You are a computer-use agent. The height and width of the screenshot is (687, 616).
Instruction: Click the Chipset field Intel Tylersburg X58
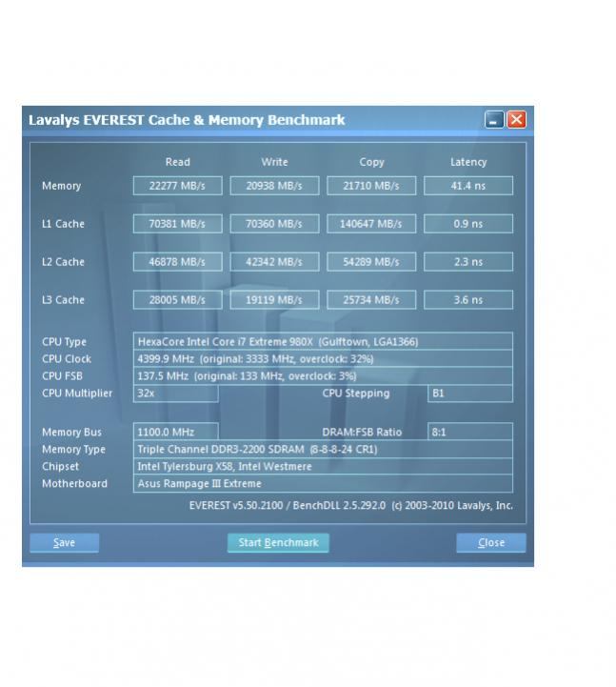tap(323, 466)
